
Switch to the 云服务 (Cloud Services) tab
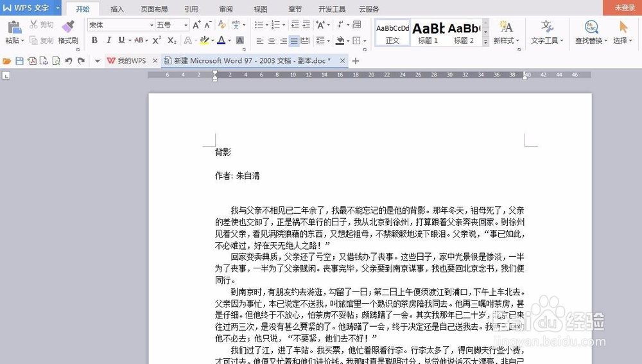click(369, 9)
